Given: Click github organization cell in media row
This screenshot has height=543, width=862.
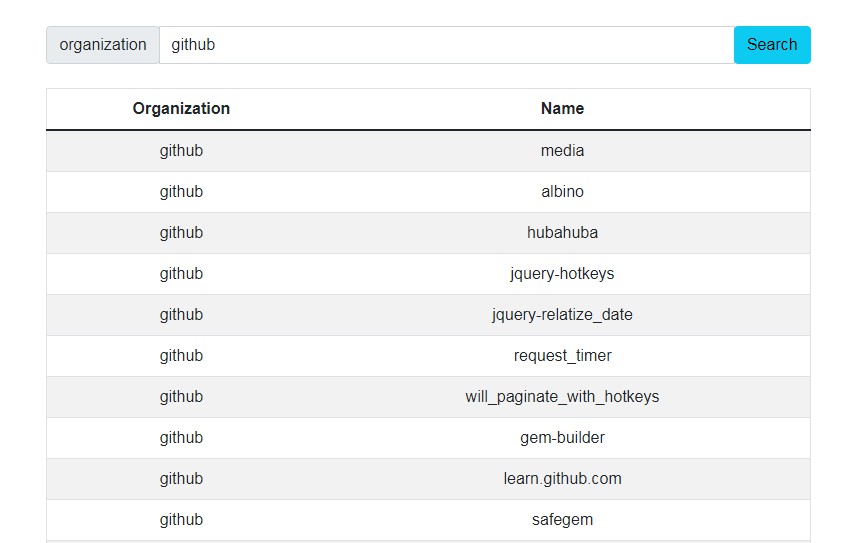Looking at the screenshot, I should click(x=181, y=151).
